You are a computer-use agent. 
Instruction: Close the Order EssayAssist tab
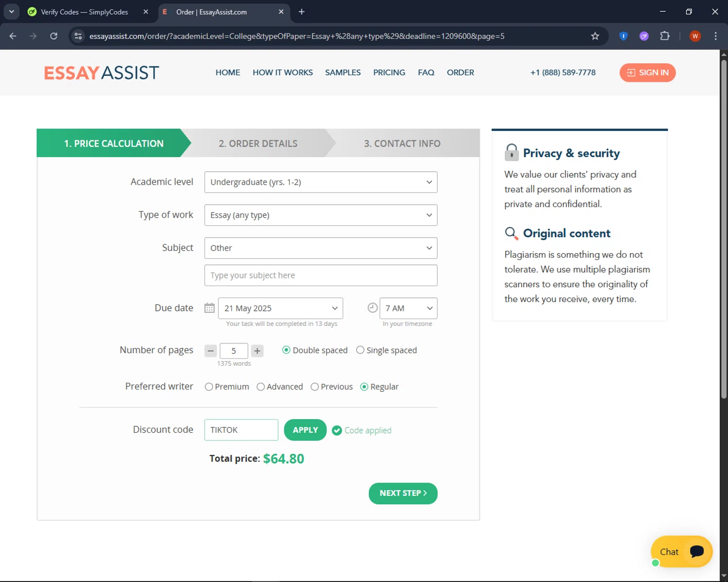tap(281, 12)
